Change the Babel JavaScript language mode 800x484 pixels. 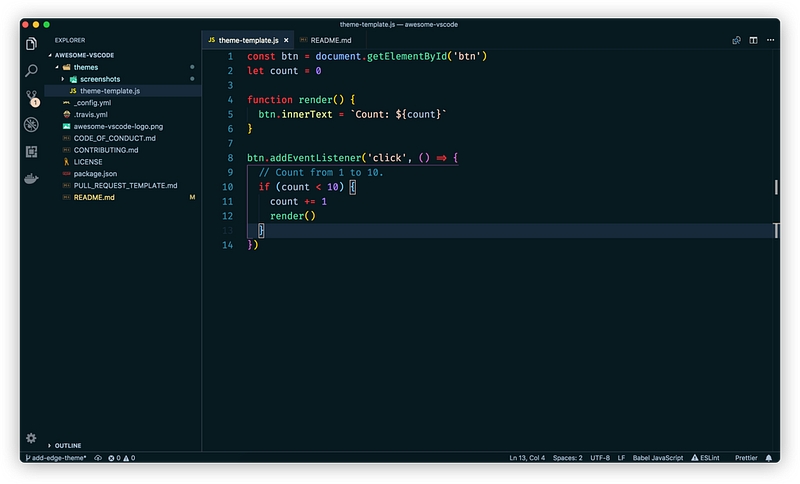coord(657,458)
